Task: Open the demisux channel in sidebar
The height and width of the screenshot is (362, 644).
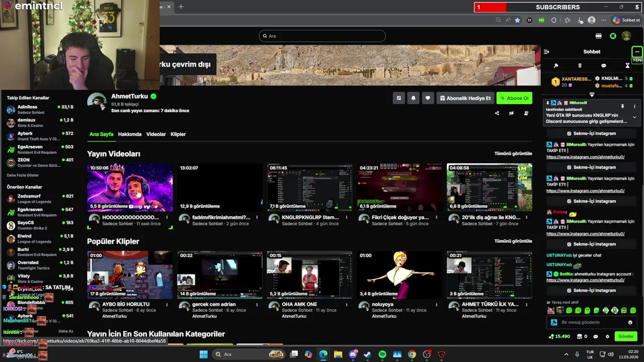Action: [40, 122]
